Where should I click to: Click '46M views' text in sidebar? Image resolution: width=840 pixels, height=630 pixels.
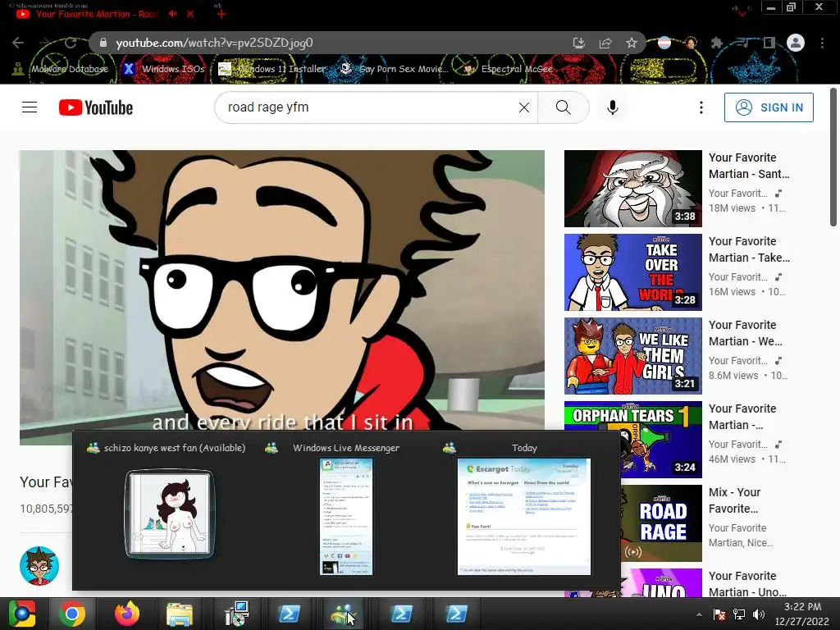(732, 459)
